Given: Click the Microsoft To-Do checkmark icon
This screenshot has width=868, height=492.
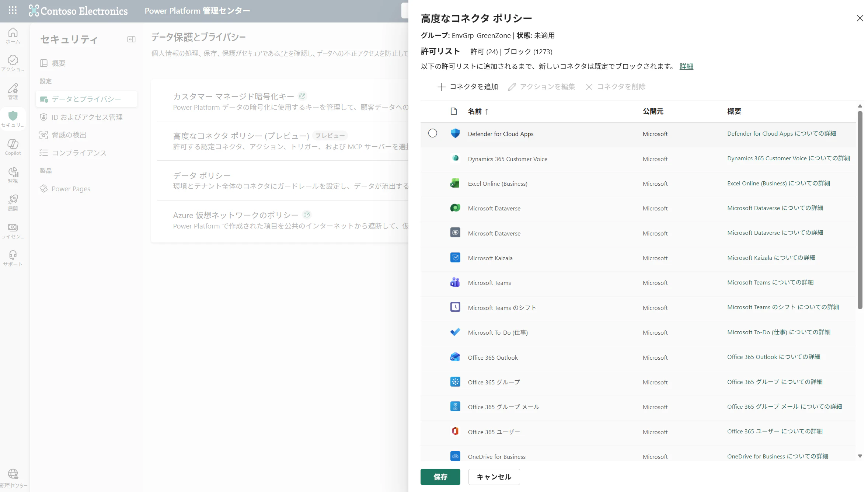Looking at the screenshot, I should 455,332.
